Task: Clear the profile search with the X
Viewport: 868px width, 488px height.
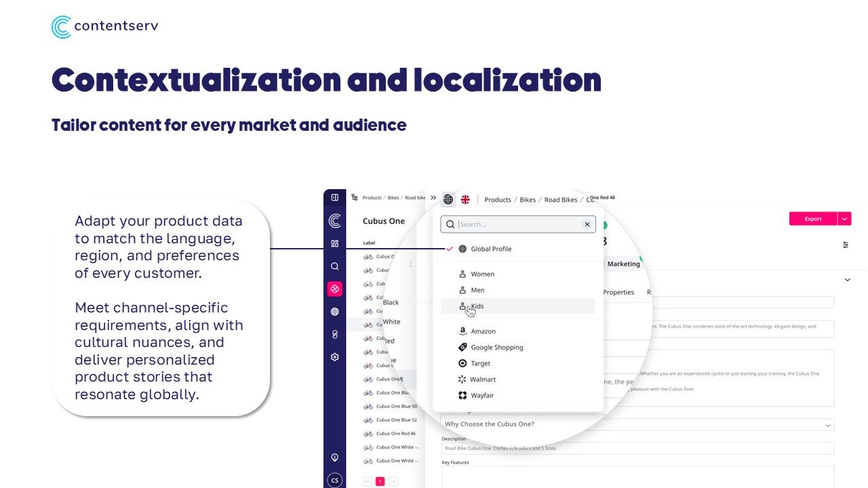Action: 587,224
